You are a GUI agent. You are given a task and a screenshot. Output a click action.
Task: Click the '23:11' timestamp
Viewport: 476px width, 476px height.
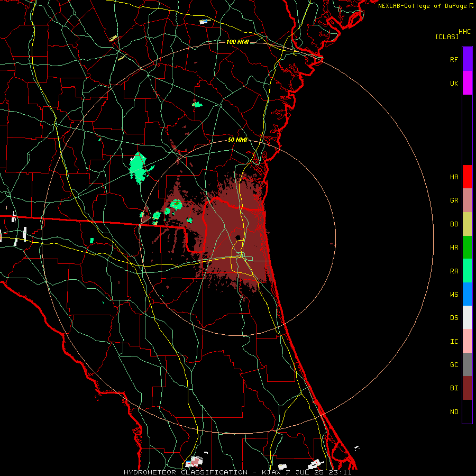[x=340, y=472]
